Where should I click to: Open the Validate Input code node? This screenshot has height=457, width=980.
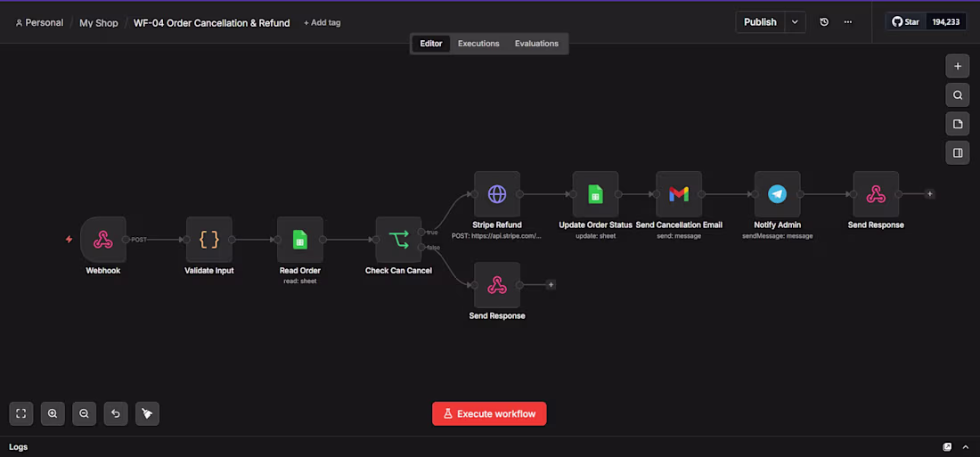(209, 240)
